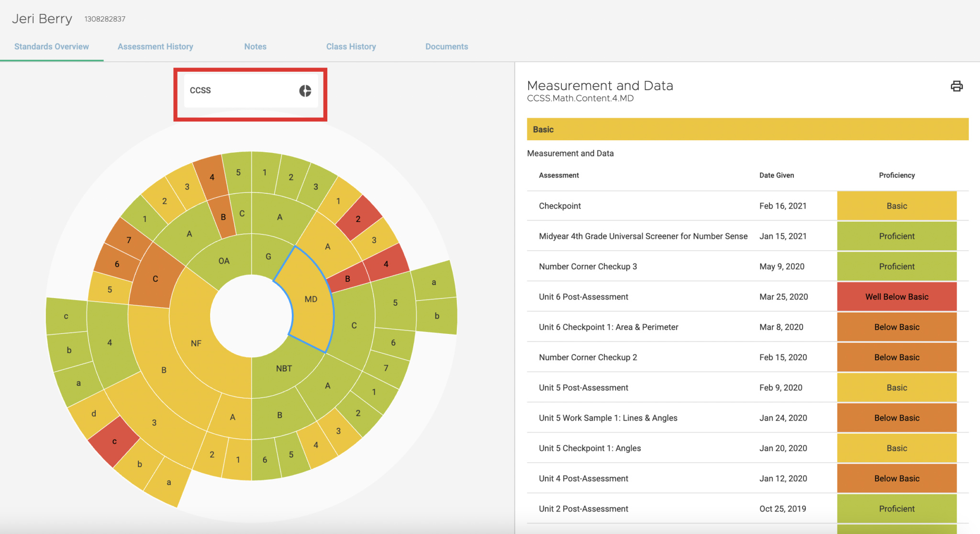
Task: Click the Checkpoint assessment row
Action: point(747,206)
